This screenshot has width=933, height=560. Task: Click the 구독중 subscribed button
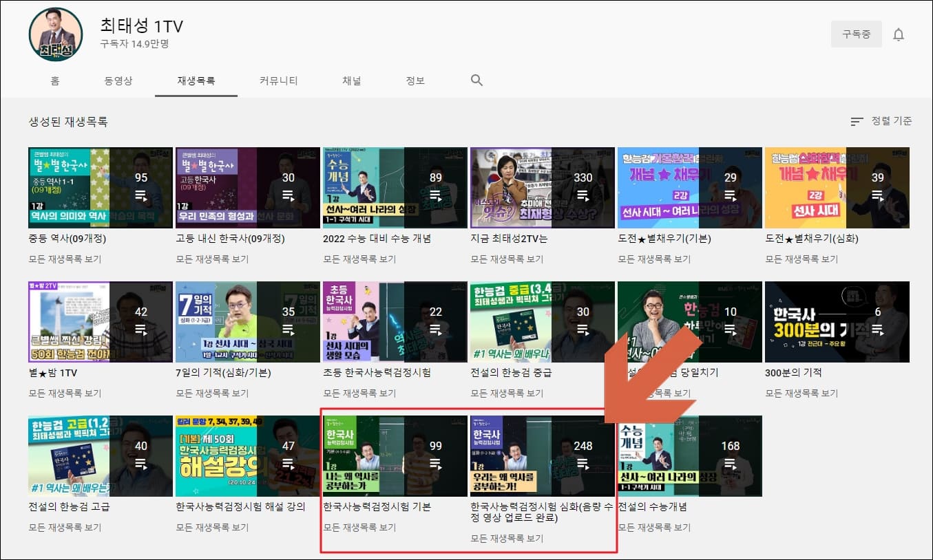[x=857, y=34]
